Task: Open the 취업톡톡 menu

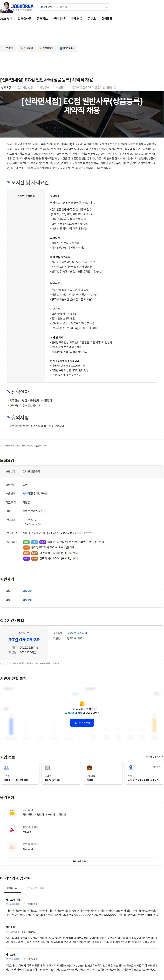Action: [x=107, y=19]
